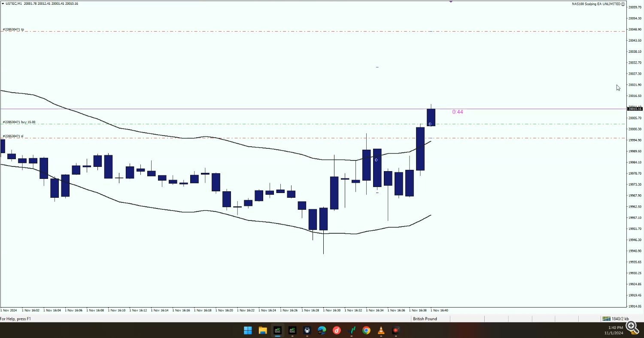Click the pink 0:44 candle countdown timer
Screen dimensions: 644x338
(x=458, y=112)
